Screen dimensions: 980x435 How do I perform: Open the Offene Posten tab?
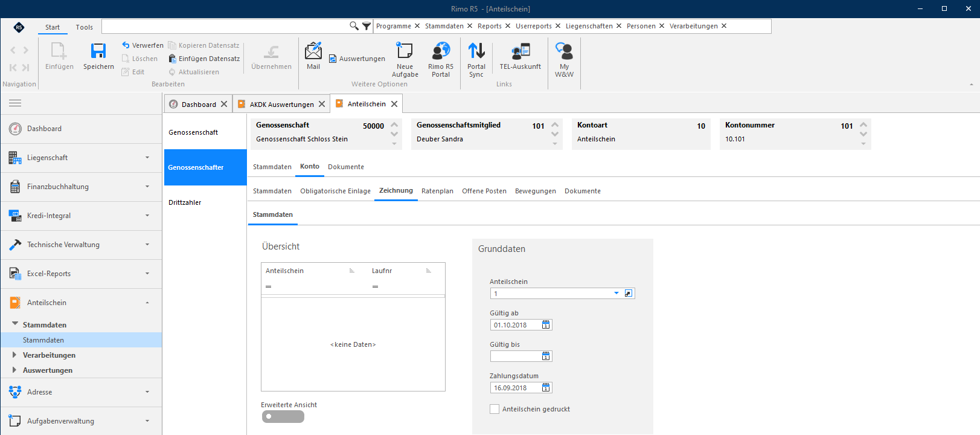point(484,191)
